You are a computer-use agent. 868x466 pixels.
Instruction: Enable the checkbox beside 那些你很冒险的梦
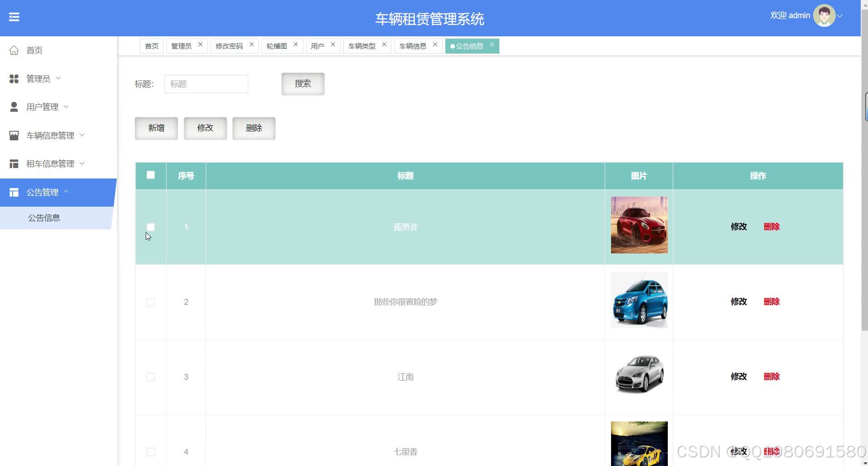click(150, 302)
